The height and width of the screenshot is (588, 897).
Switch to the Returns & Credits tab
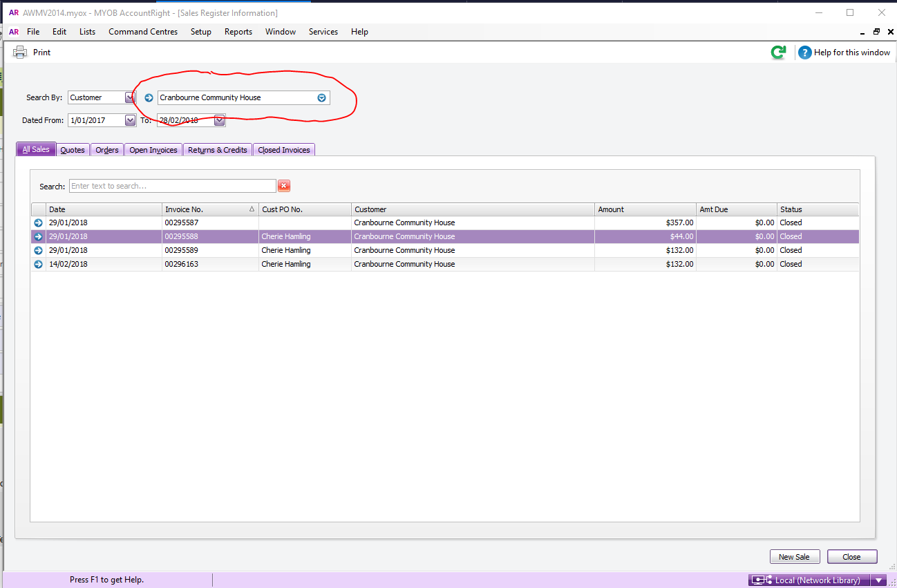(218, 150)
